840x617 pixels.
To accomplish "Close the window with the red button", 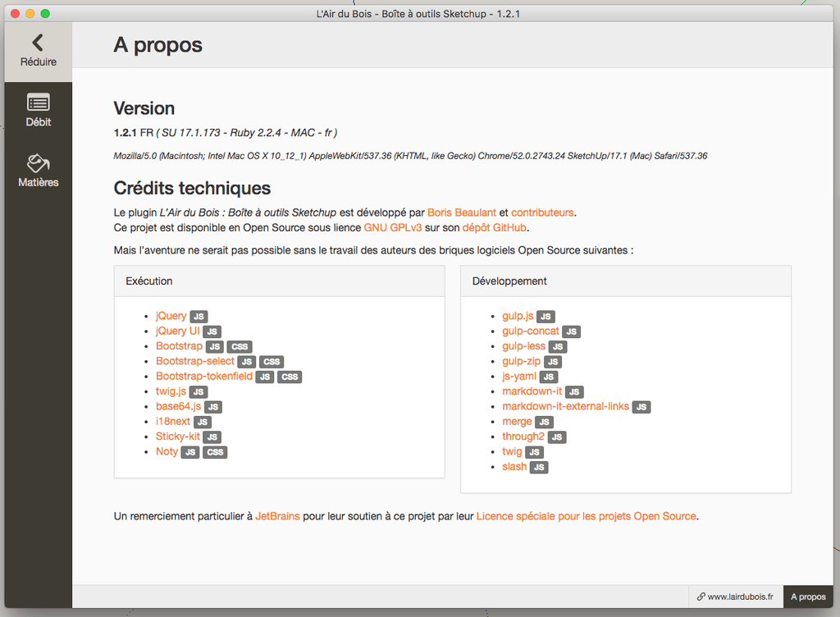I will [15, 13].
